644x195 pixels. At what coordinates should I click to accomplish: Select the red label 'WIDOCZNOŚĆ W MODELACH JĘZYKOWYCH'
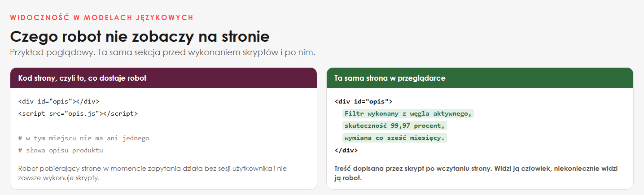[101, 17]
